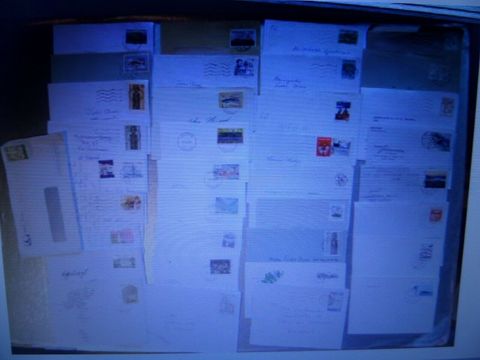Click the gray address window of the left envelope
Screen dimensions: 480x360
[x=55, y=213]
